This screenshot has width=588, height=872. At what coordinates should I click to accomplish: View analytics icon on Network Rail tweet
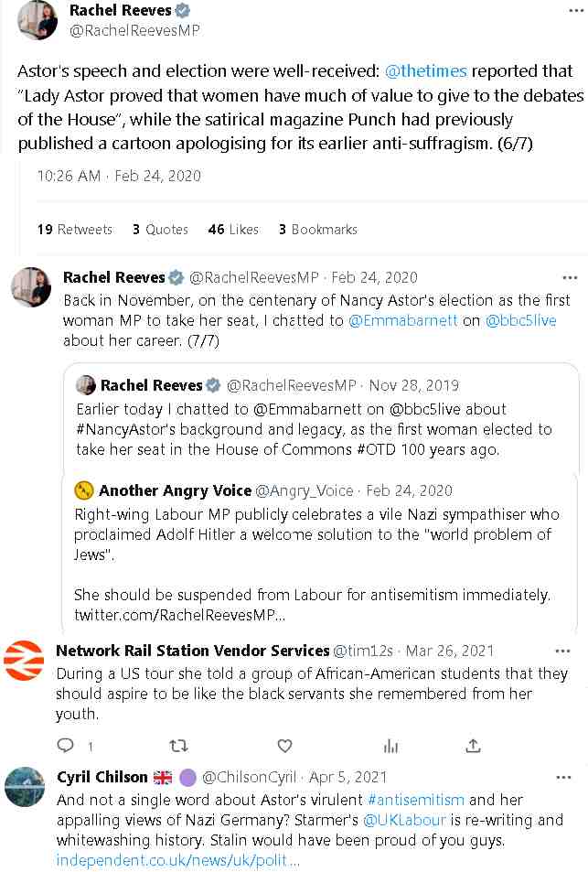[x=391, y=745]
